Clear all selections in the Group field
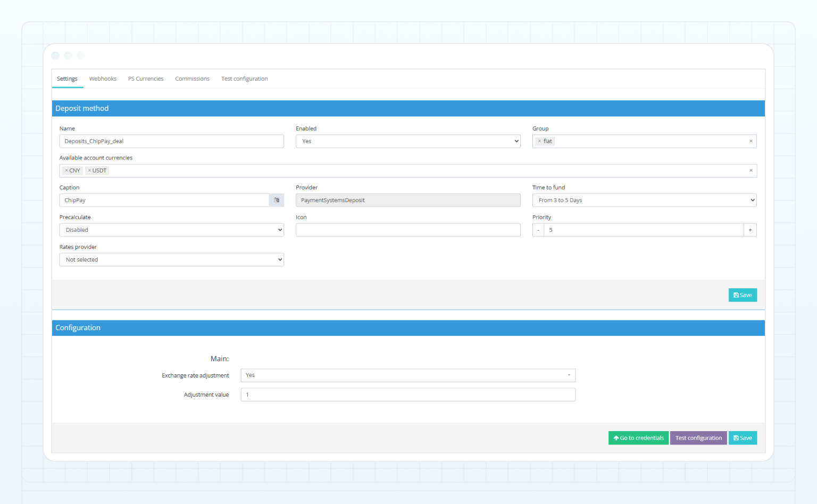The height and width of the screenshot is (504, 817). coord(751,141)
